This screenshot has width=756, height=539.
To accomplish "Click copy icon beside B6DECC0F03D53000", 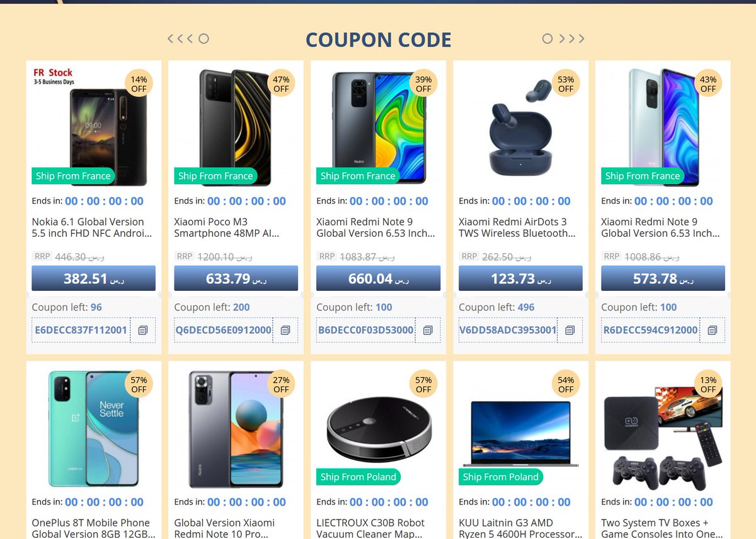I will [428, 330].
